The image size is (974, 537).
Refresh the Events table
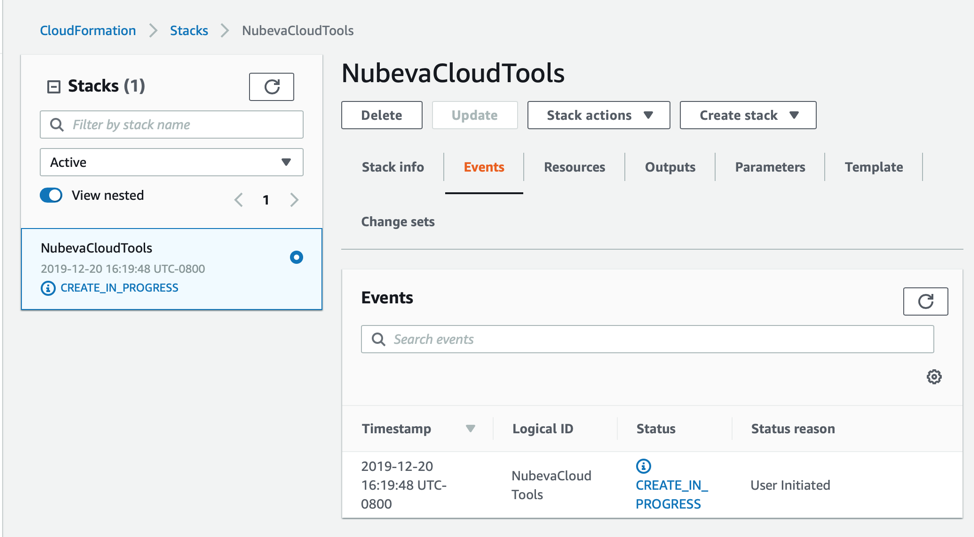[926, 301]
